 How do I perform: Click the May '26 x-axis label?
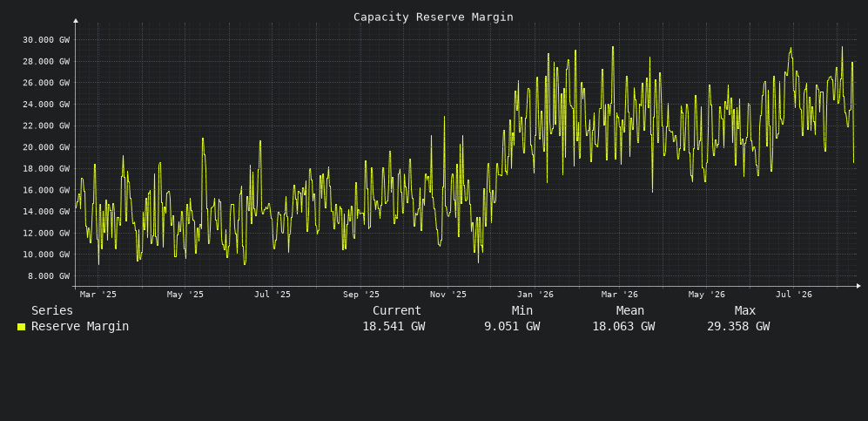pos(706,295)
